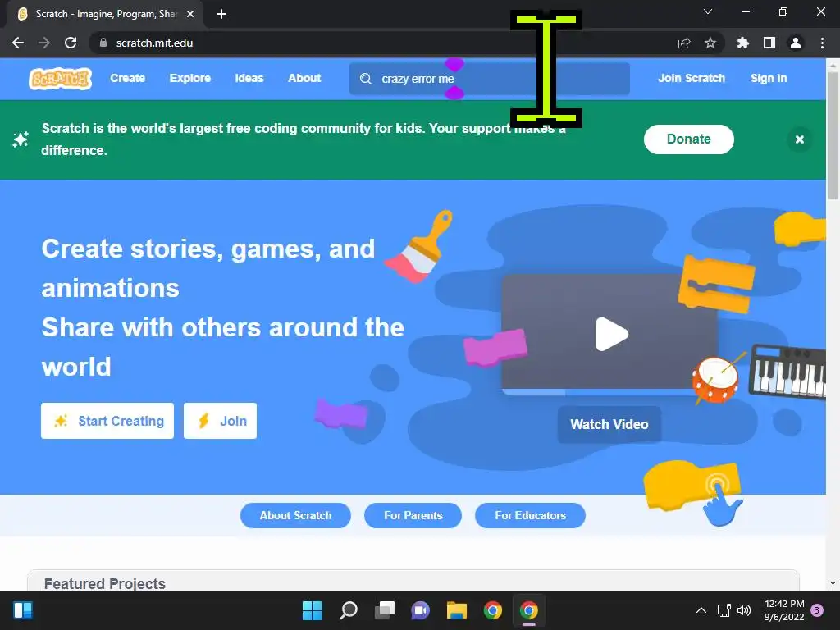Bookmark this tab with the star icon
The width and height of the screenshot is (840, 630).
click(x=710, y=43)
